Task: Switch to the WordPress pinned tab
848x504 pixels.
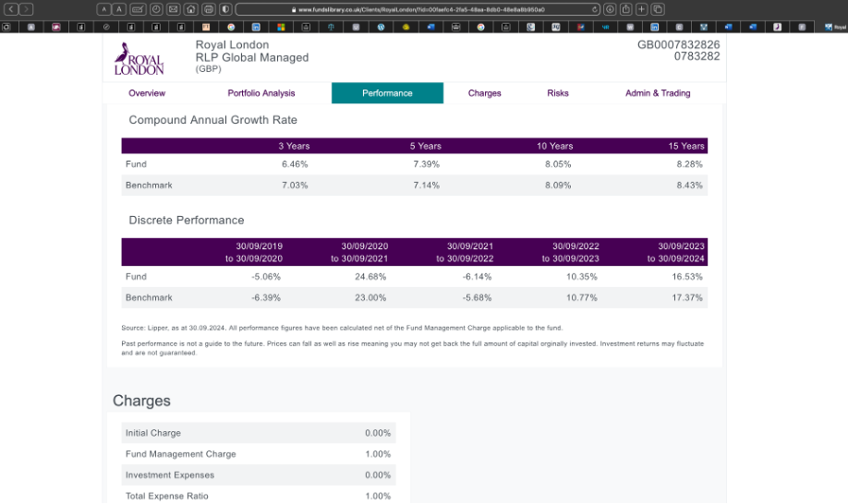Action: click(x=381, y=27)
